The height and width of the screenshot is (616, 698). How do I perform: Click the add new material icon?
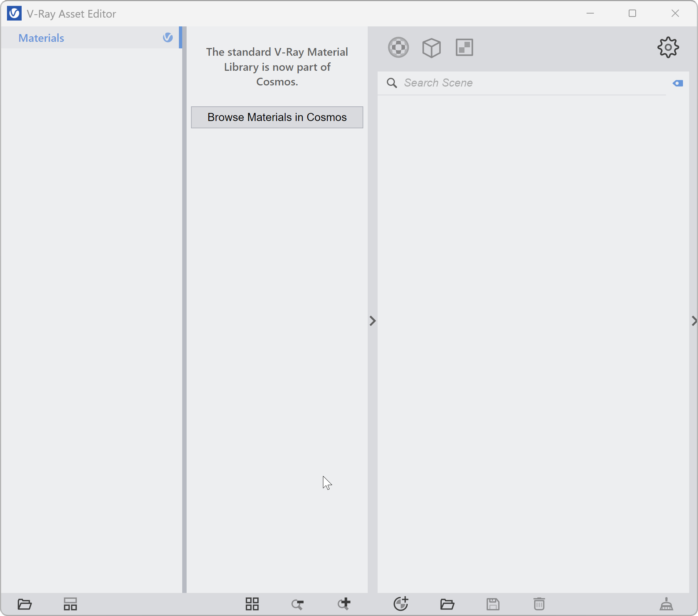pos(401,604)
